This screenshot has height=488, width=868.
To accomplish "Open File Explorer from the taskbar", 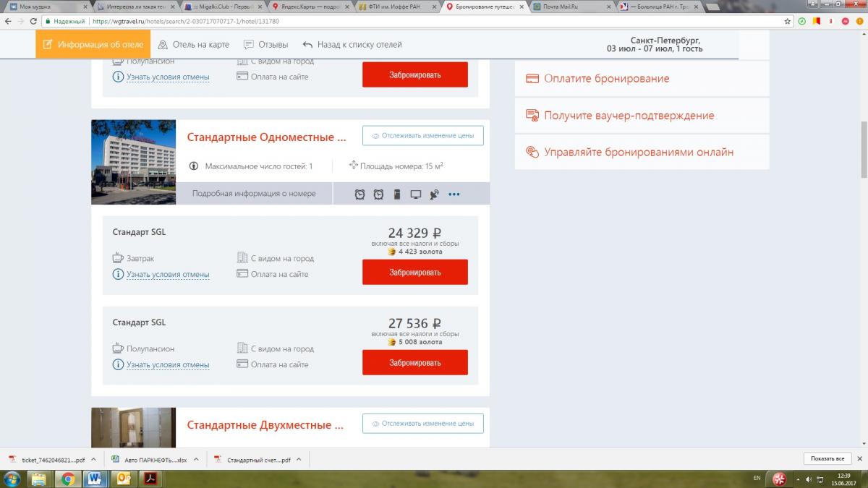I will pyautogui.click(x=40, y=479).
